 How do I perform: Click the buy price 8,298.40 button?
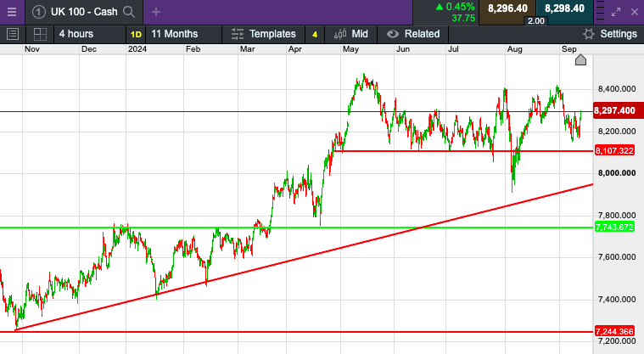pos(564,9)
